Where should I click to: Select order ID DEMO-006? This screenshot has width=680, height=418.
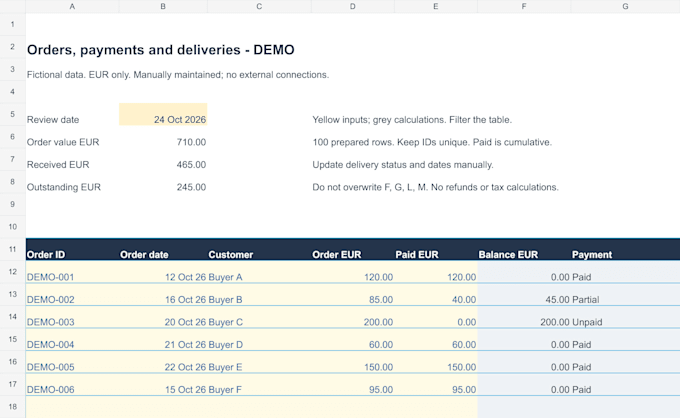click(50, 390)
